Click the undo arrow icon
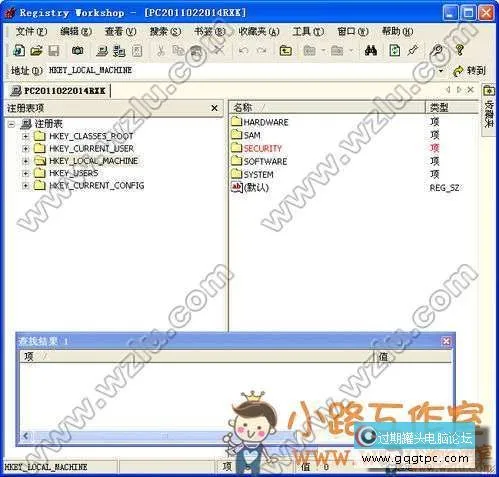The height and width of the screenshot is (477, 499). (243, 51)
